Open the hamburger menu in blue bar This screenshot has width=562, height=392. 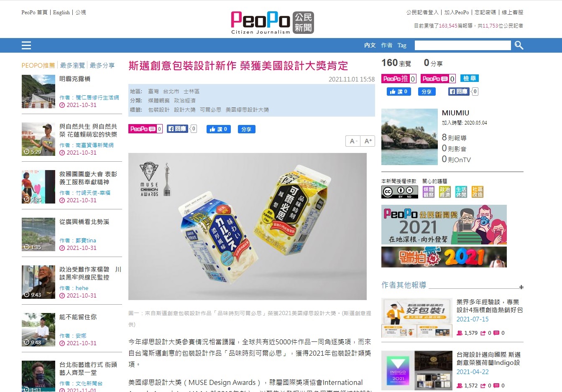point(26,46)
